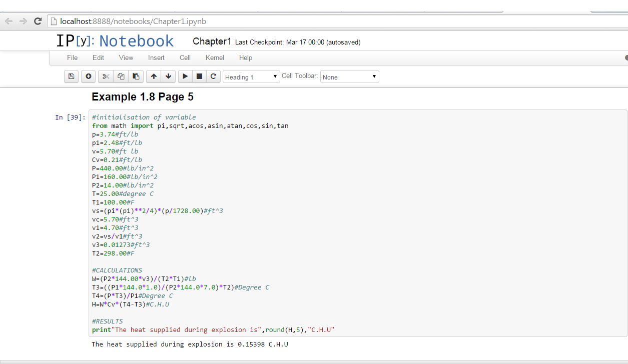The width and height of the screenshot is (628, 364).
Task: Expand the Cell Toolbar dropdown showing None
Action: pyautogui.click(x=349, y=77)
